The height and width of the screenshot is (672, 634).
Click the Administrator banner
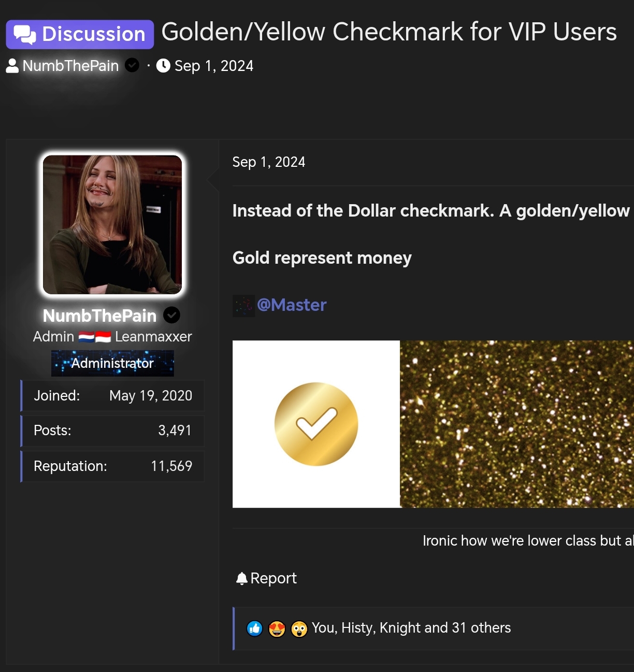pos(112,363)
